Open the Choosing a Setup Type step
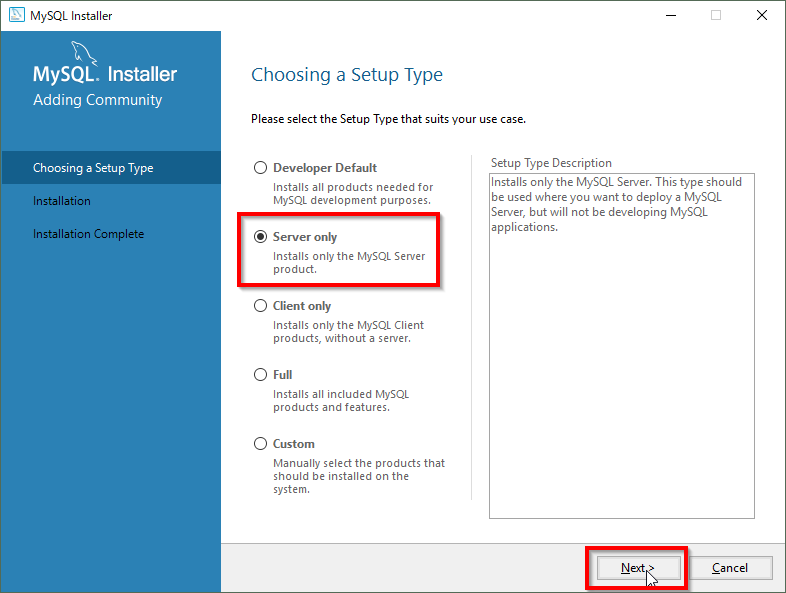The height and width of the screenshot is (593, 786). 111,167
